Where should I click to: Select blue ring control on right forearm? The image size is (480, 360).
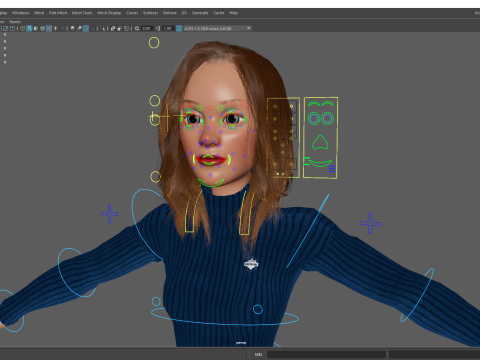pyautogui.click(x=417, y=295)
